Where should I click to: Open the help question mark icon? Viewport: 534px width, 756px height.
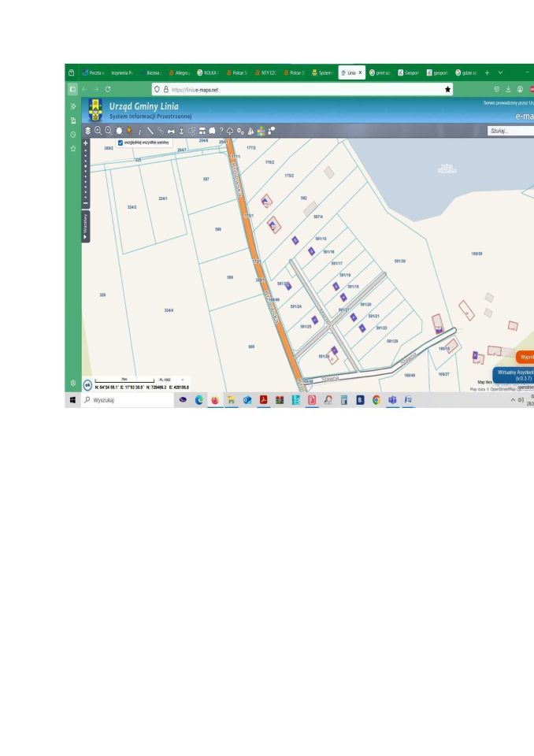coord(221,131)
